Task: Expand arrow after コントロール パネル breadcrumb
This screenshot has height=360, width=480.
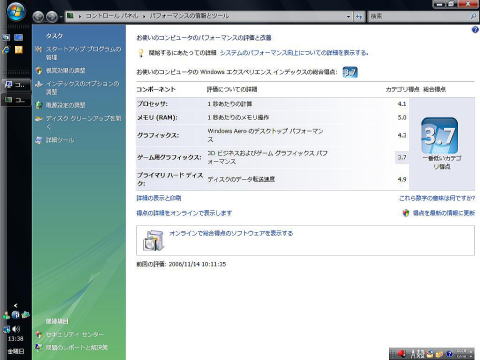Action: click(144, 16)
